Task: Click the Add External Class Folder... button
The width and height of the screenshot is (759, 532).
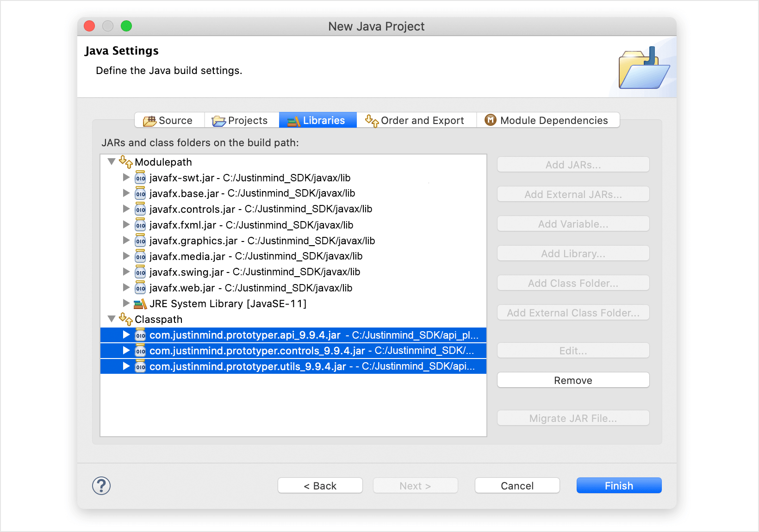Action: [x=573, y=313]
